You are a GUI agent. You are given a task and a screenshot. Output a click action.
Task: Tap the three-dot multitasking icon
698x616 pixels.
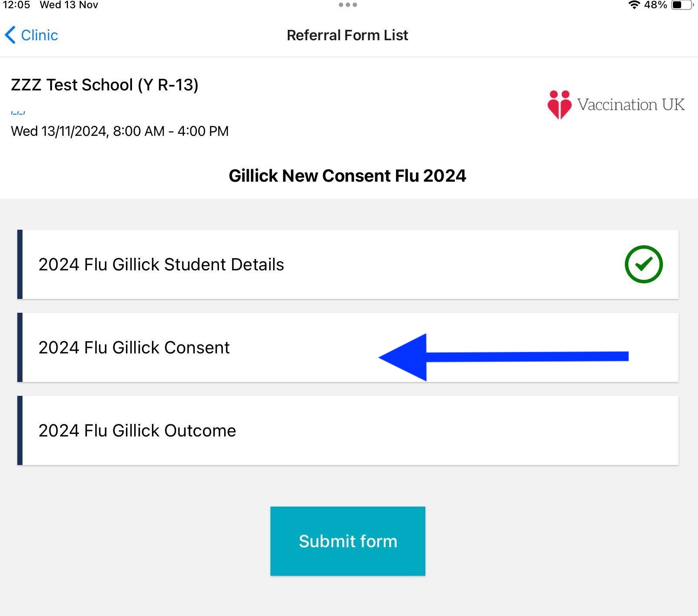348,5
